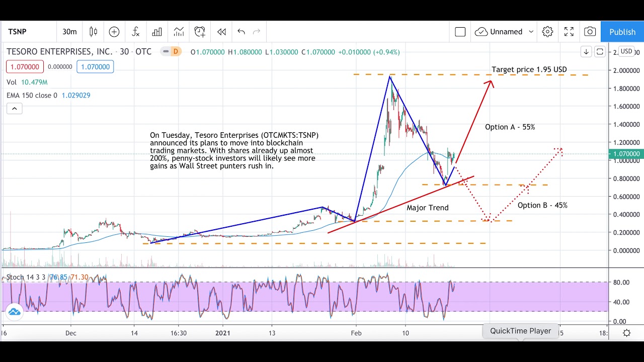644x362 pixels.
Task: Click the QuickTime Player tooltip label
Action: point(521,331)
